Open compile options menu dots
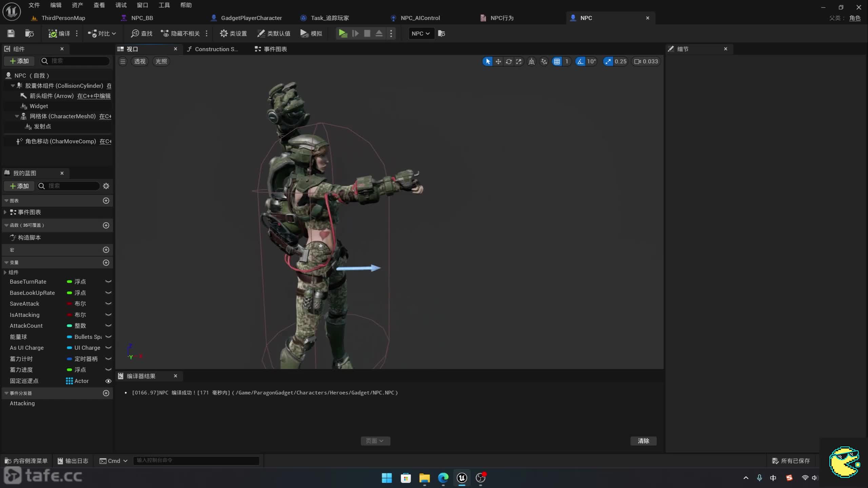This screenshot has height=488, width=868. point(77,33)
